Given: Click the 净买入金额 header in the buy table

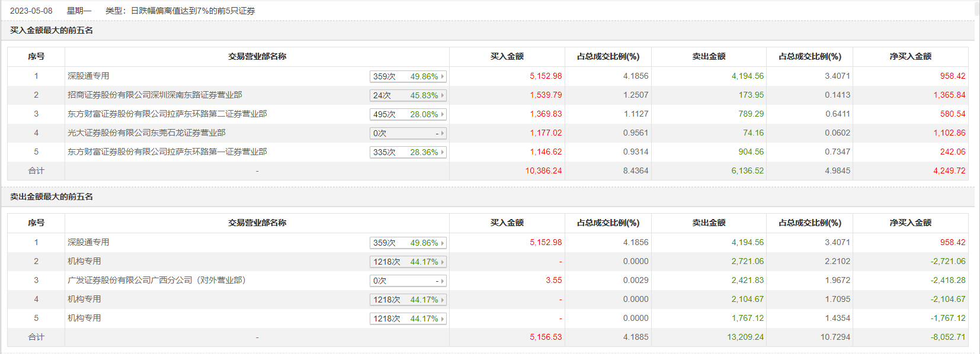Looking at the screenshot, I should point(910,56).
